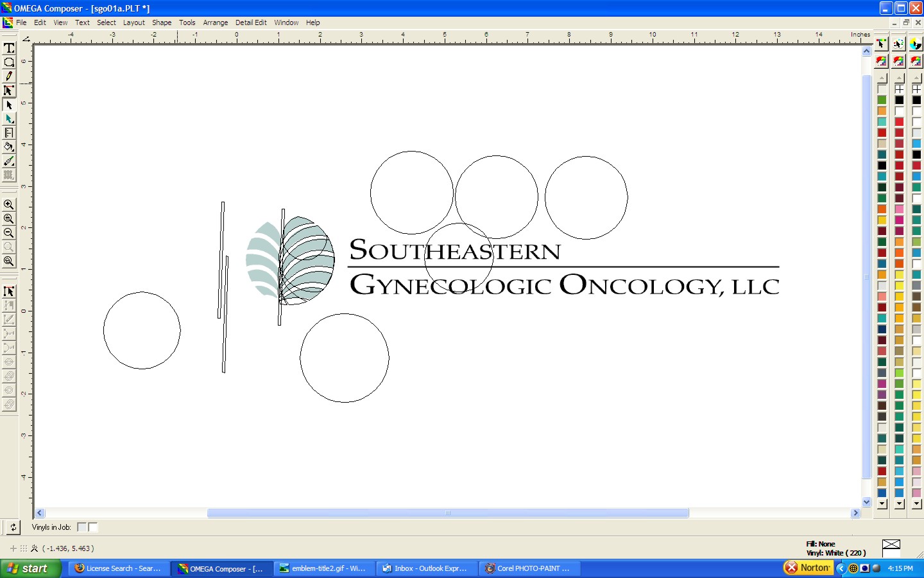Select the pencil freehand drawing tool
The width and height of the screenshot is (924, 578).
9,76
